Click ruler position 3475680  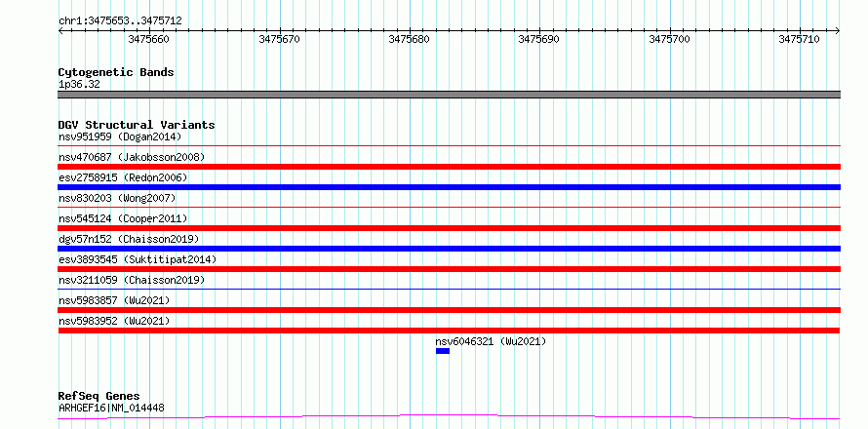[x=409, y=39]
